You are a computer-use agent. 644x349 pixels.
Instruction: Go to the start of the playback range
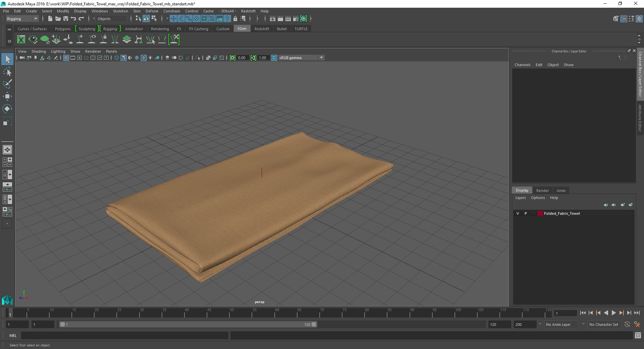pos(583,313)
